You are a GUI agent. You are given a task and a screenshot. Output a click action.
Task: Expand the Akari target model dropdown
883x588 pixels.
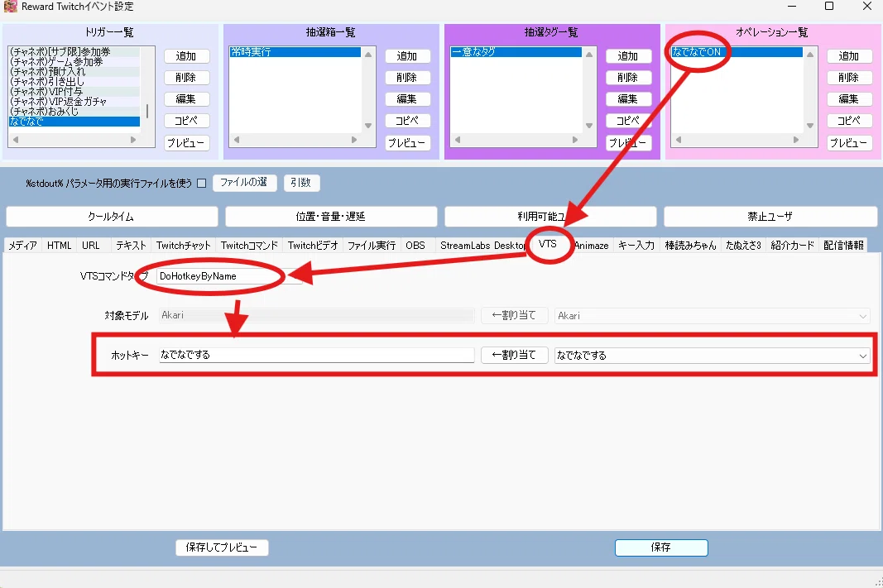click(x=712, y=316)
